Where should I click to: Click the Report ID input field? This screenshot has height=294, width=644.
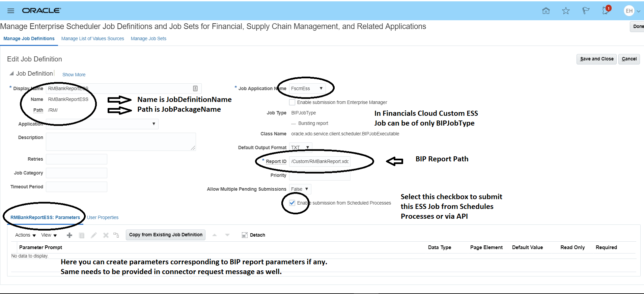tap(320, 161)
